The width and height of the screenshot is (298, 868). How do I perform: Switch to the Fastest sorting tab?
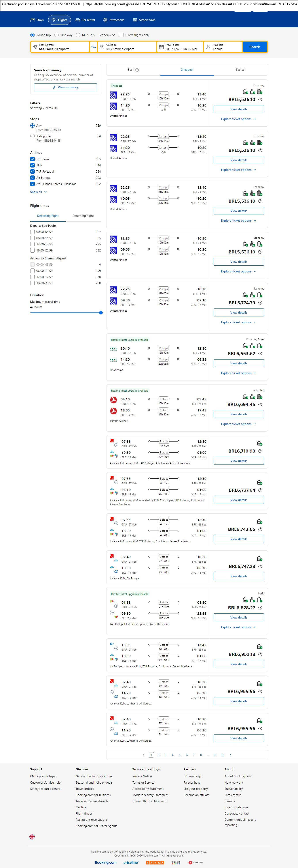tap(240, 70)
